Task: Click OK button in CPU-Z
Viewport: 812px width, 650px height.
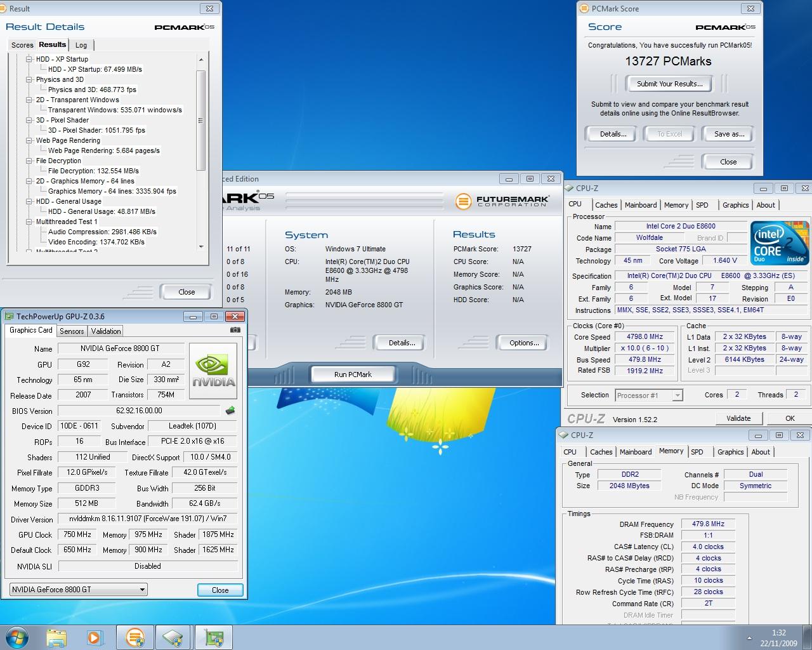Action: [790, 418]
